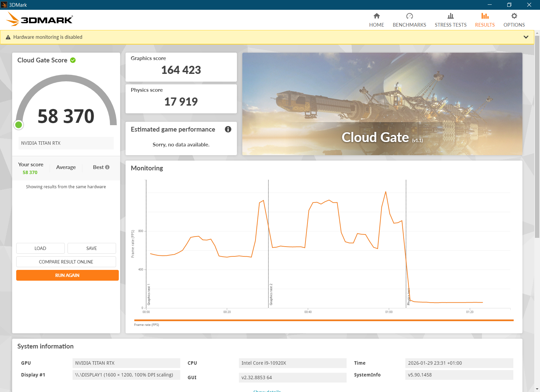Screen dimensions: 540x392
Task: Click the 3DMark logo
Action: point(40,20)
